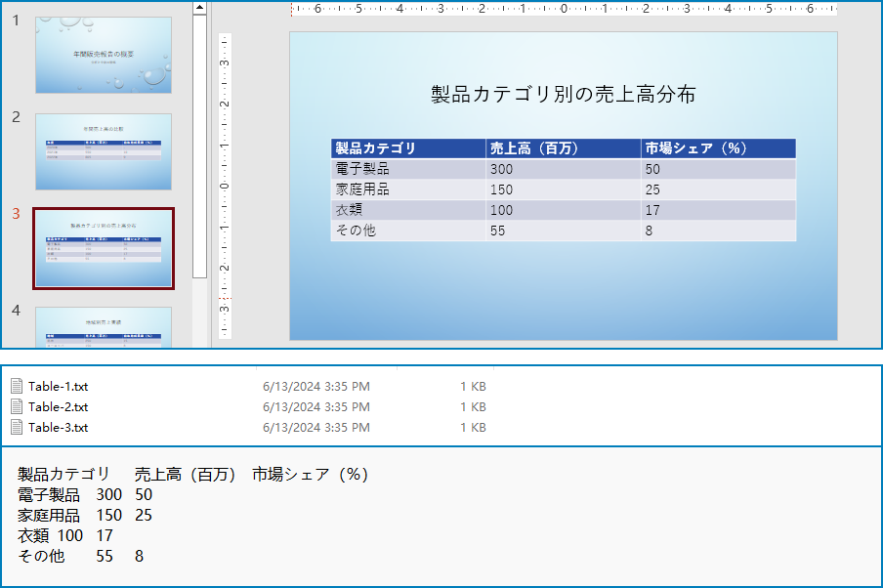Click the currently highlighted slide 3 thumbnail
The image size is (883, 588).
pyautogui.click(x=103, y=248)
